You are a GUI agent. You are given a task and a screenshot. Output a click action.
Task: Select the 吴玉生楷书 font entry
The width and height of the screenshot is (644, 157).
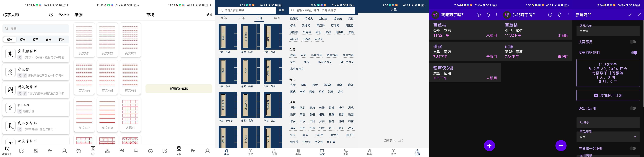pyautogui.click(x=36, y=126)
